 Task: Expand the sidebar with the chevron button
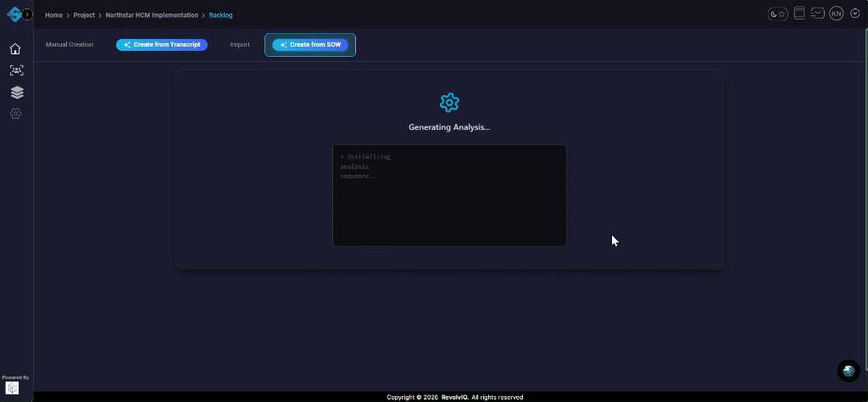pos(28,14)
